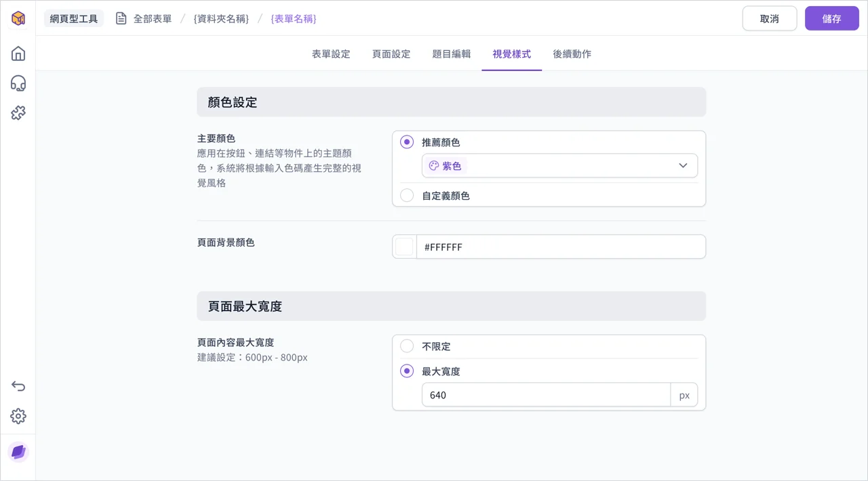Click the palette icon next to 紫色
This screenshot has width=868, height=481.
[434, 165]
